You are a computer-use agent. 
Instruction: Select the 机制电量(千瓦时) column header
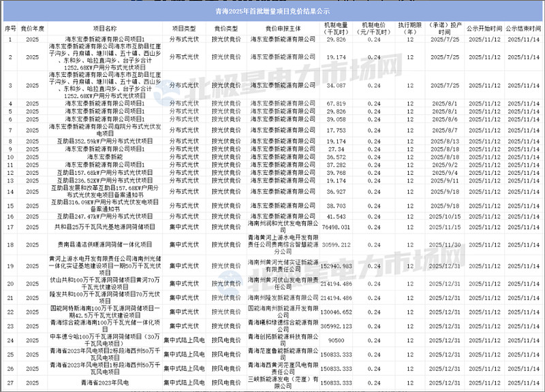336,29
